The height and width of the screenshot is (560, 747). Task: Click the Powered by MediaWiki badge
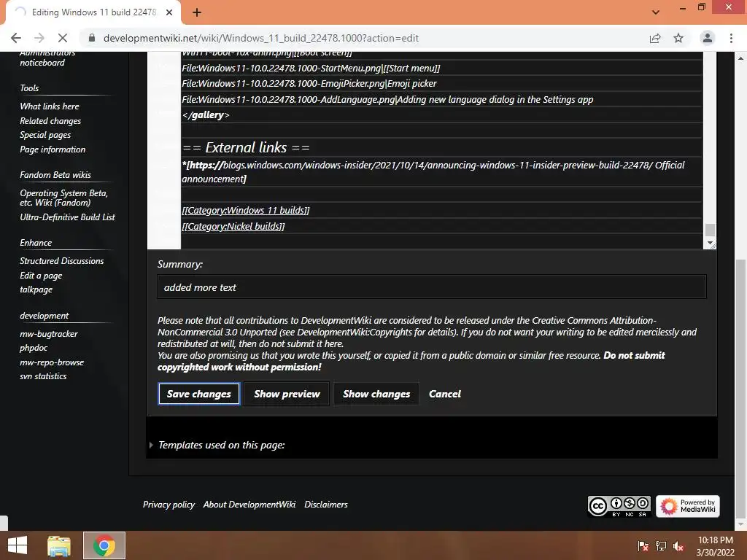[687, 506]
